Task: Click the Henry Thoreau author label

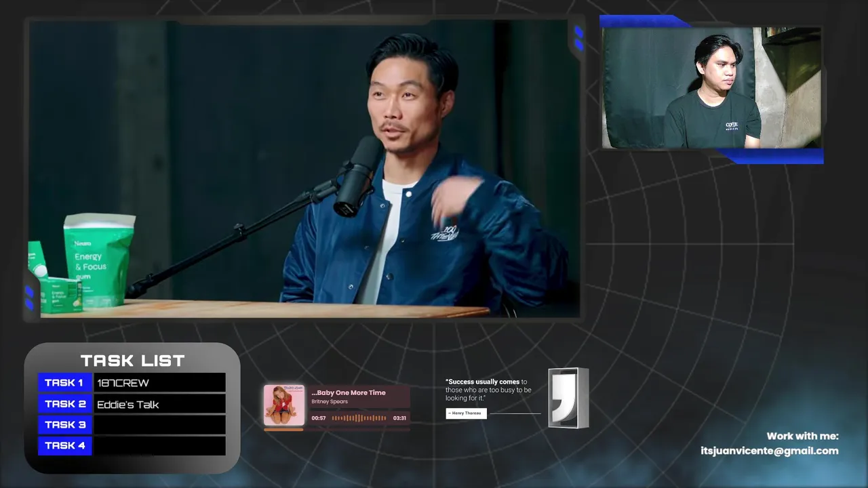Action: (466, 413)
